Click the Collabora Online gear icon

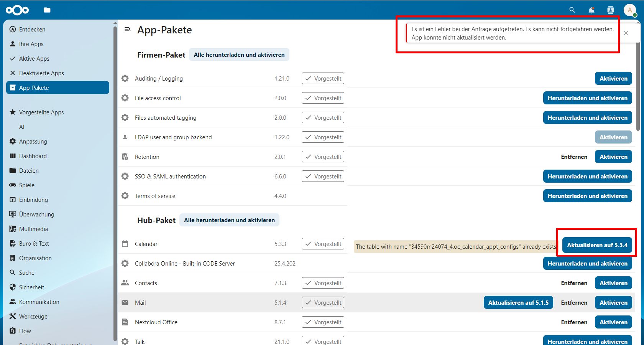[x=125, y=263]
